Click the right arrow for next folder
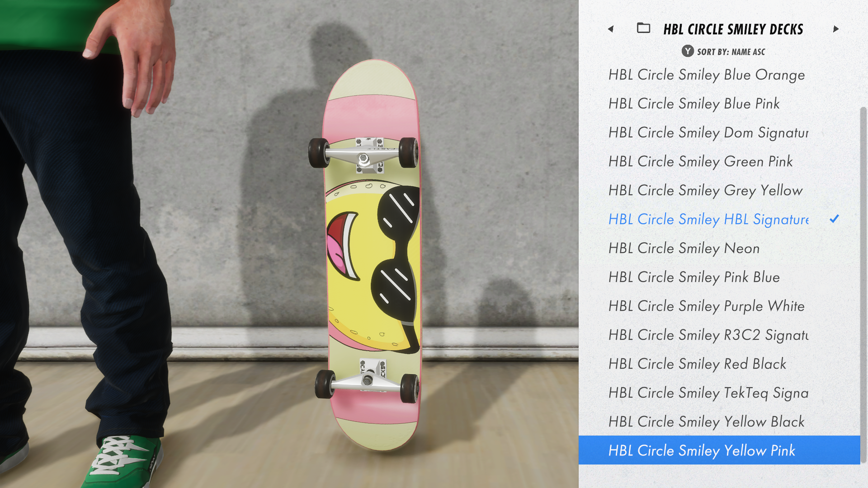 pos(836,29)
